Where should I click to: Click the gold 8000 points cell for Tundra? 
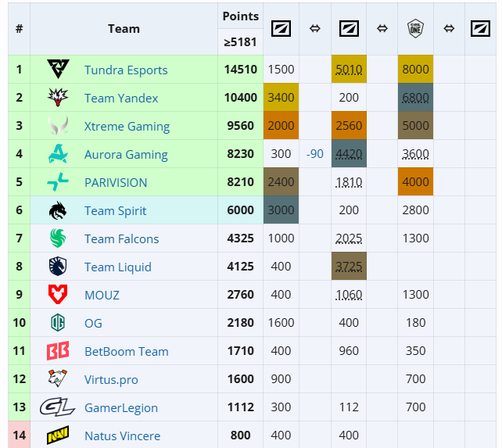click(x=415, y=69)
